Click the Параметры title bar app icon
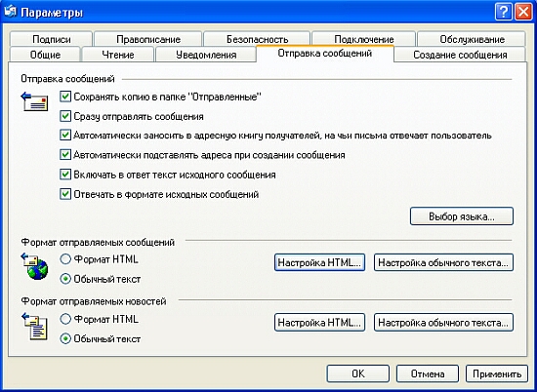Viewport: 537px width, 392px height. click(x=11, y=12)
